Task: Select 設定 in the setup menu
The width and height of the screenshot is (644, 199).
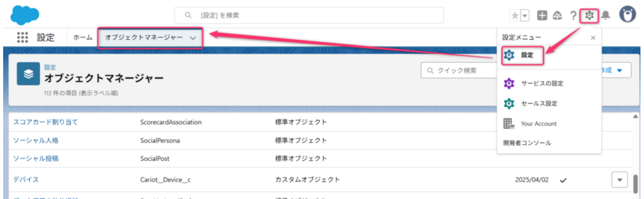Action: (x=523, y=55)
